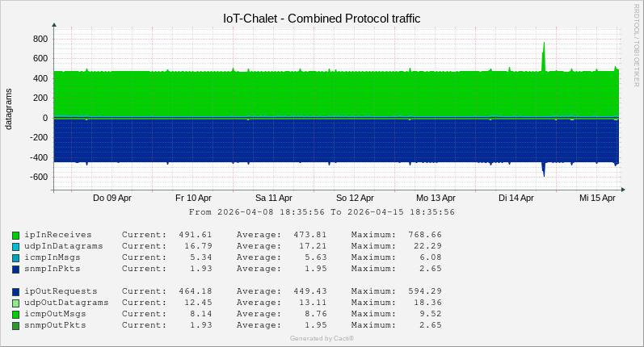The image size is (644, 347).
Task: Click the udpOutDatagrams light green swatch
Action: pos(15,303)
